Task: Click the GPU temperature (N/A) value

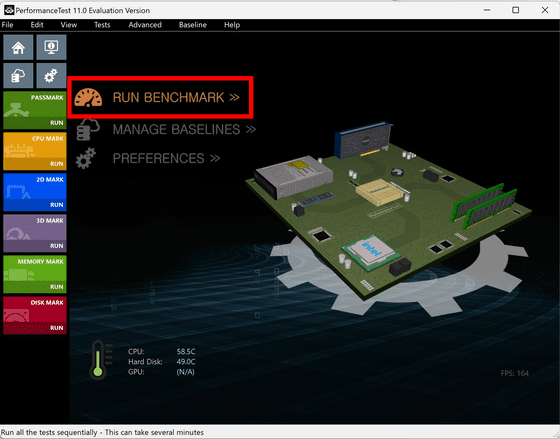Action: click(x=185, y=372)
